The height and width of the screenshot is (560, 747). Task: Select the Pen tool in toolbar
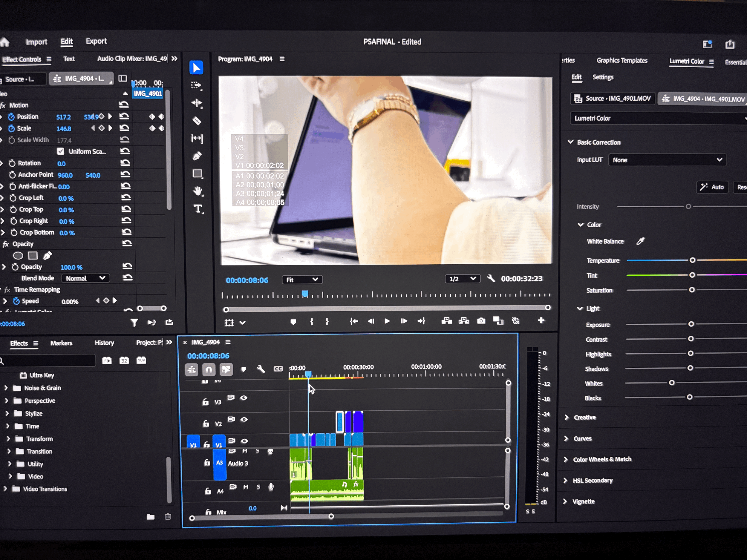(197, 156)
